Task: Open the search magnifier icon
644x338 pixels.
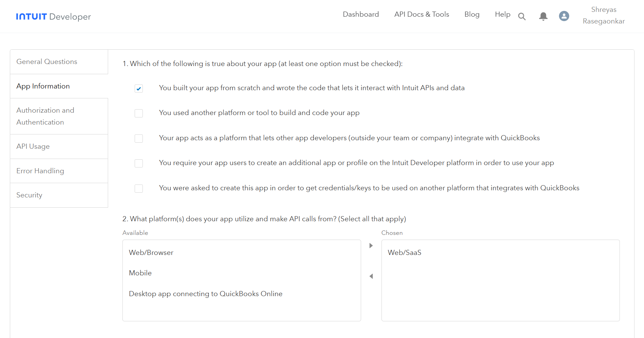Action: click(x=522, y=16)
